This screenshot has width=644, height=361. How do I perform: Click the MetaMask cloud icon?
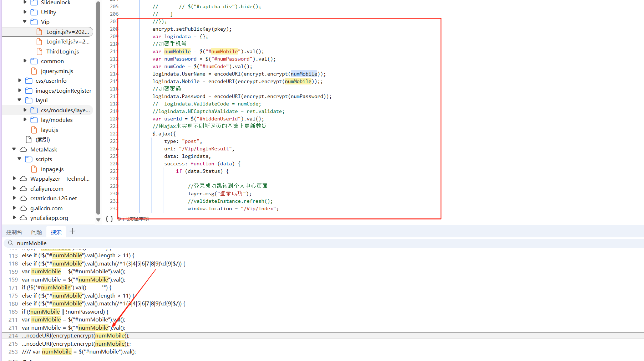24,149
